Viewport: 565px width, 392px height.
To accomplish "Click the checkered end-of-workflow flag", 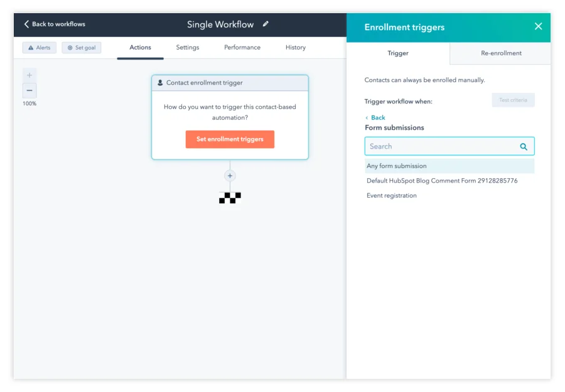I will tap(230, 198).
